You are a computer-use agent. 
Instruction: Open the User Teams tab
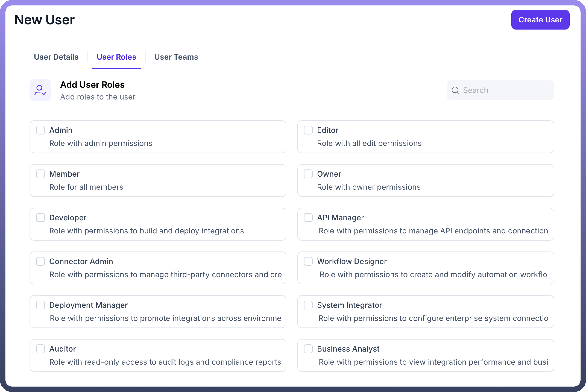tap(176, 57)
